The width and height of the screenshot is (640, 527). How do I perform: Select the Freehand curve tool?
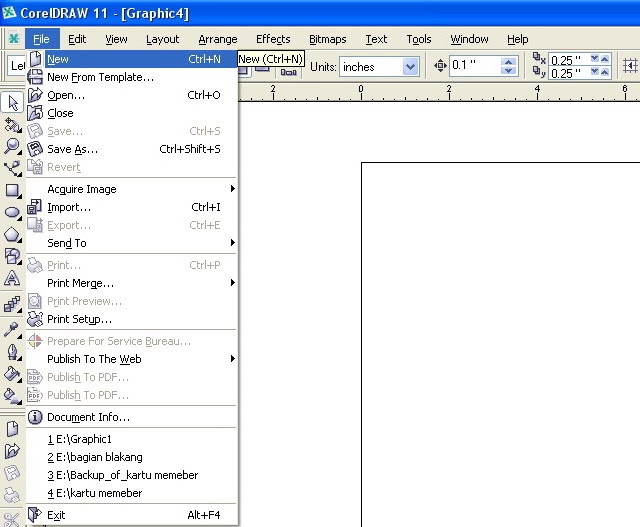13,168
